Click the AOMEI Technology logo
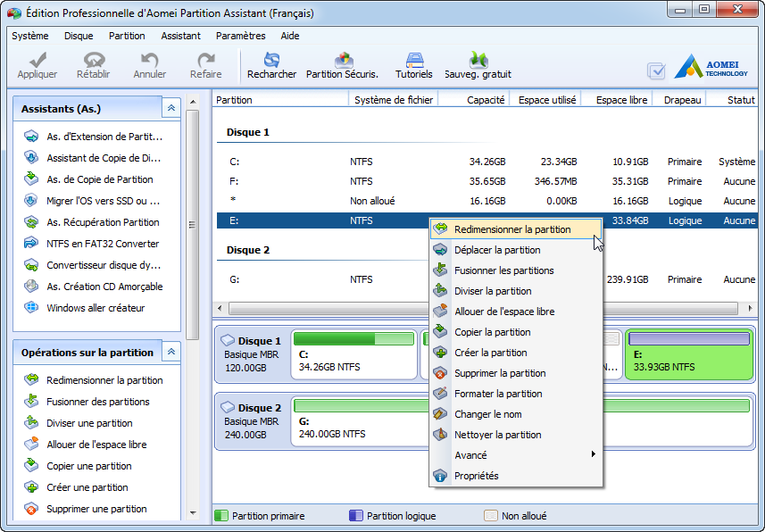 pos(711,67)
